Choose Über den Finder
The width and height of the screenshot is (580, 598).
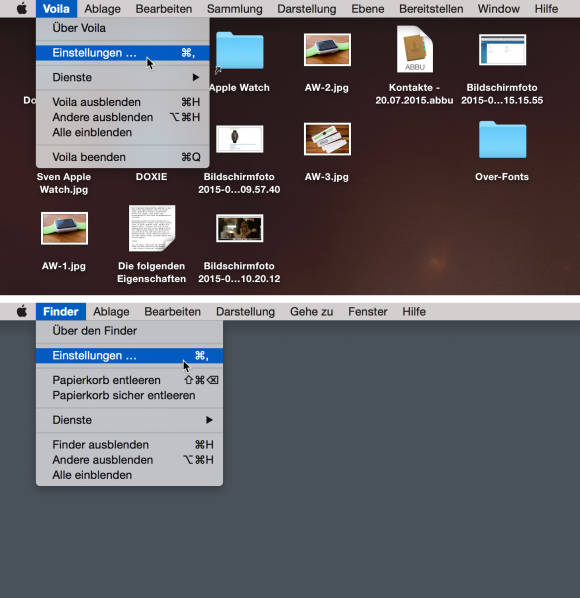tap(130, 331)
